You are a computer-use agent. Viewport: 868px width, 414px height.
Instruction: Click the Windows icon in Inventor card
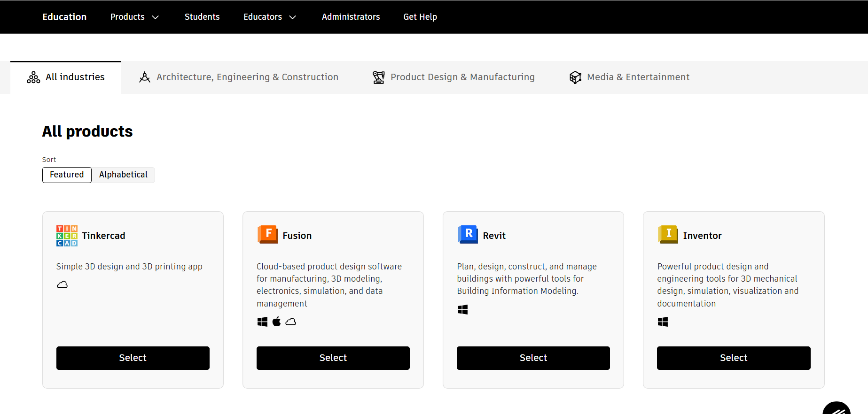663,322
